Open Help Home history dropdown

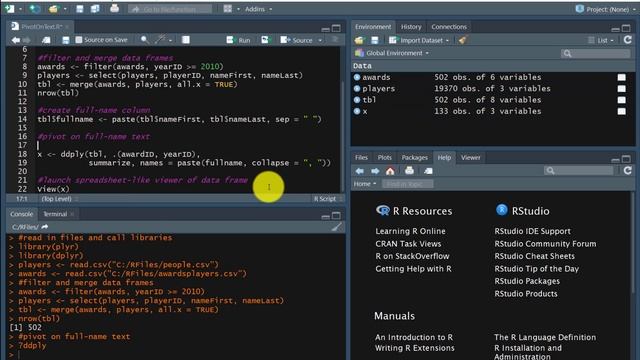coord(365,184)
